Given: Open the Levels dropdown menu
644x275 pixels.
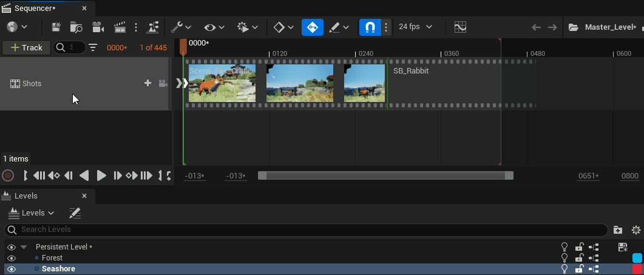Looking at the screenshot, I should point(32,213).
